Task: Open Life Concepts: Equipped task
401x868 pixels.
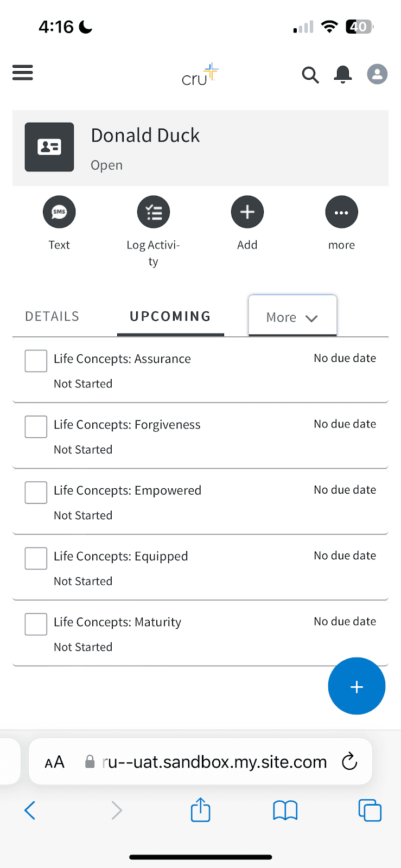Action: point(121,557)
